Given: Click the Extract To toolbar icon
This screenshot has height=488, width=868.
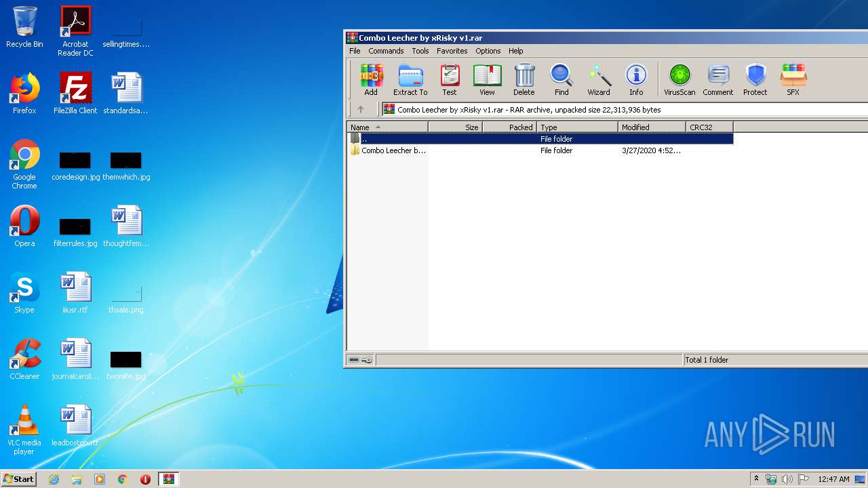Looking at the screenshot, I should (x=410, y=80).
